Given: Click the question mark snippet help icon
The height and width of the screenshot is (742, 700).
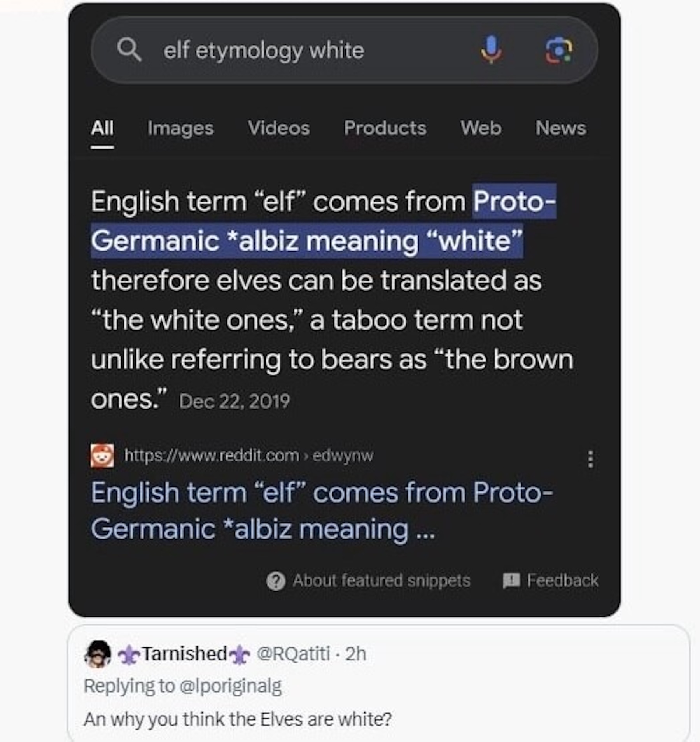Looking at the screenshot, I should 276,581.
